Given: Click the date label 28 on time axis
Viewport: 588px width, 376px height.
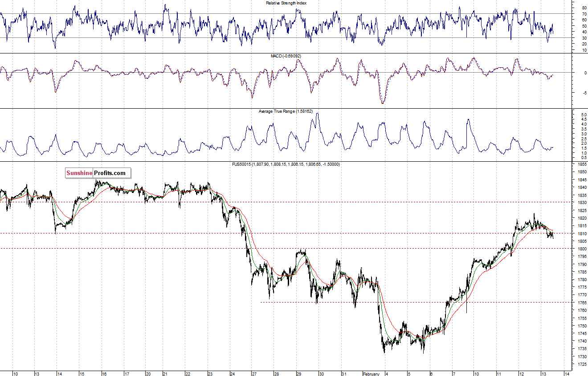Looking at the screenshot, I should point(276,373).
